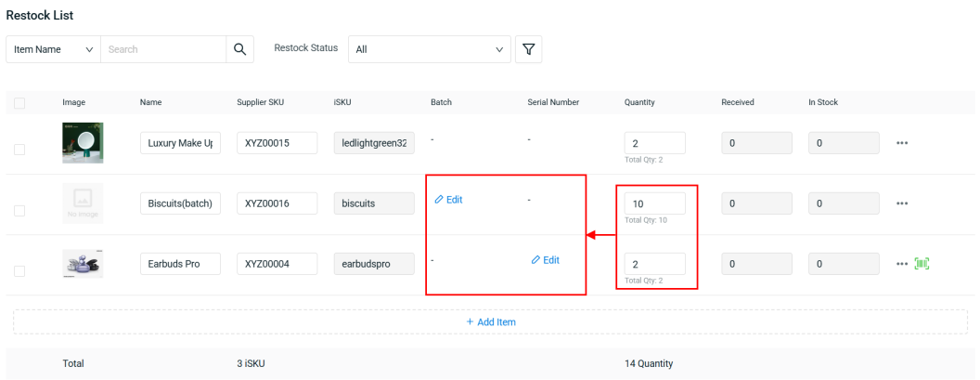
Task: Click the Biscuits no-image placeholder
Action: tap(83, 203)
